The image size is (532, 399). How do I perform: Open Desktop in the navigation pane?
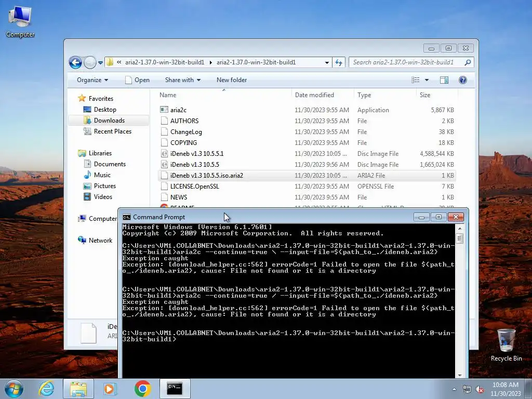pos(105,110)
